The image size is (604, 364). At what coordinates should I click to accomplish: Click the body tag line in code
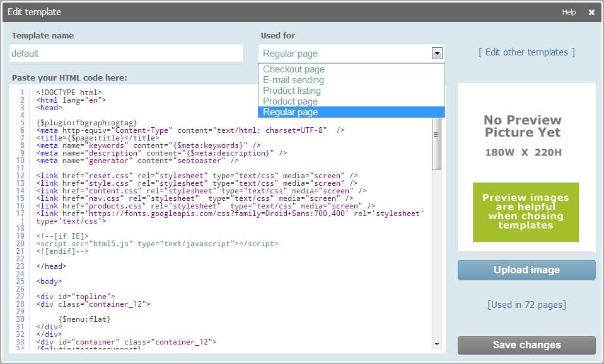pos(49,282)
